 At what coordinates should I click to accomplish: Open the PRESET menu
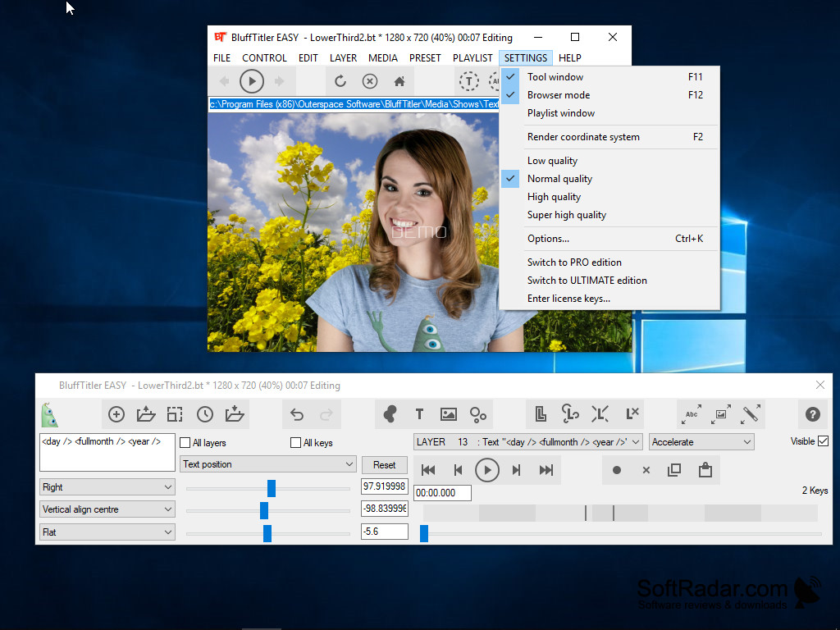(425, 58)
